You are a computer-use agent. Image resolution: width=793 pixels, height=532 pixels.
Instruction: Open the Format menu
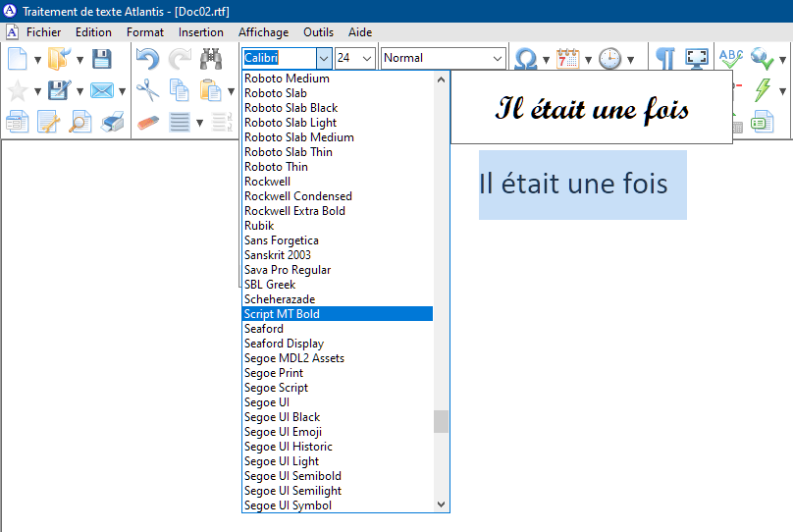coord(145,32)
